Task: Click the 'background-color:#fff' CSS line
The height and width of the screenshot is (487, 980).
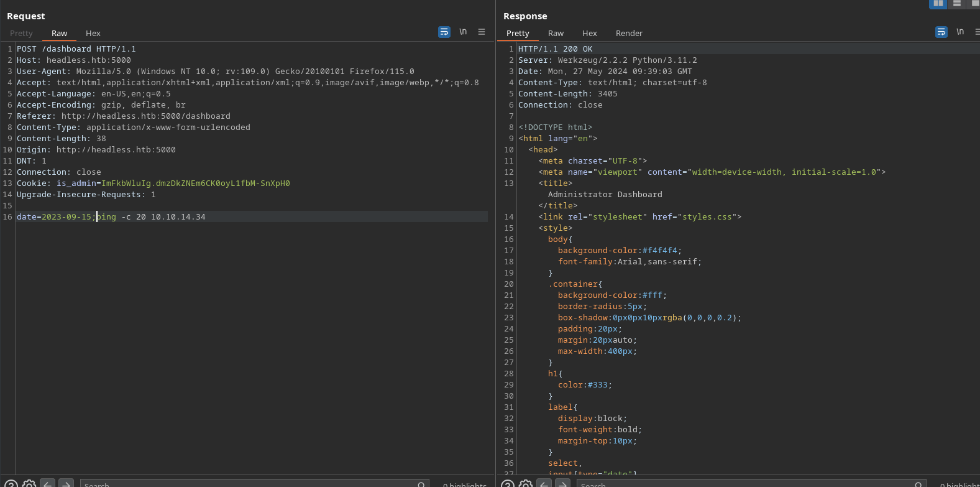Action: click(613, 295)
